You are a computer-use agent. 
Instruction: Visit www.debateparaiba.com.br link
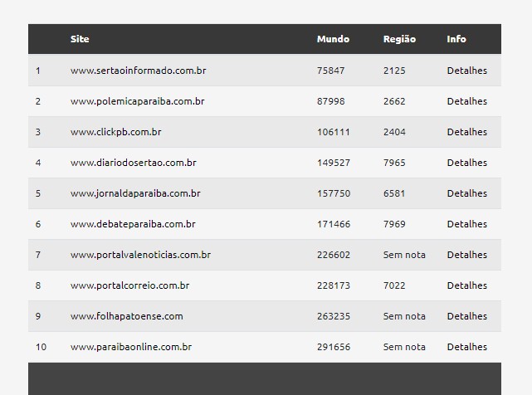tap(133, 224)
